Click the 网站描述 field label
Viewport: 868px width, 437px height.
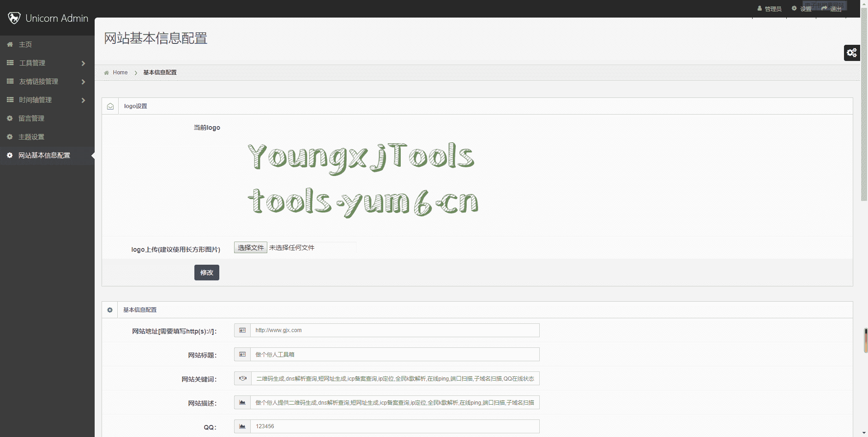coord(202,403)
